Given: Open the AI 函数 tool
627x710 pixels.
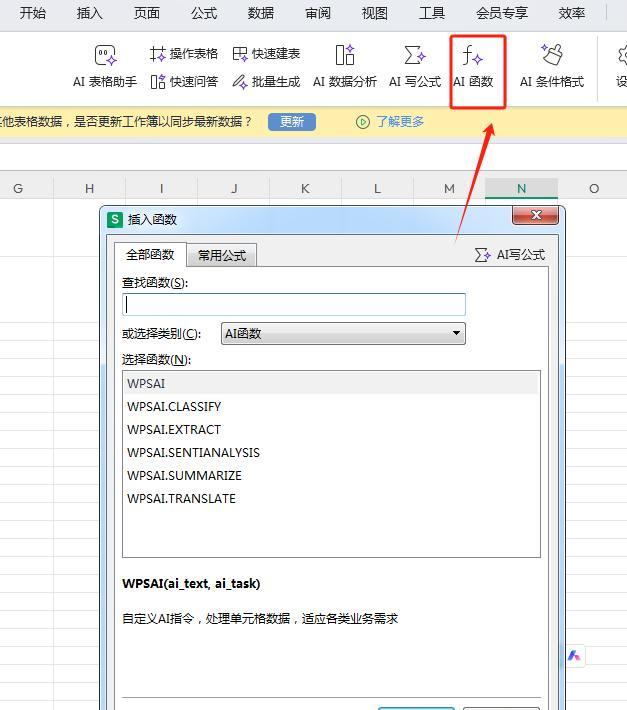Looking at the screenshot, I should (x=473, y=66).
